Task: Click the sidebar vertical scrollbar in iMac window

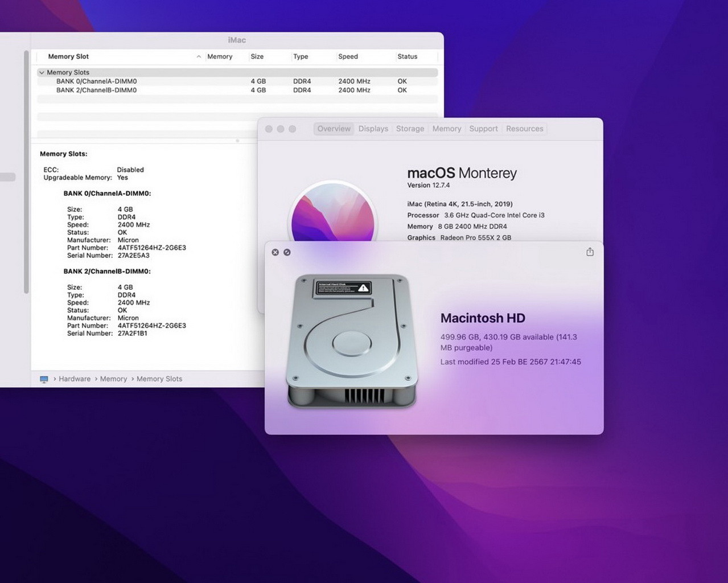Action: (26, 172)
